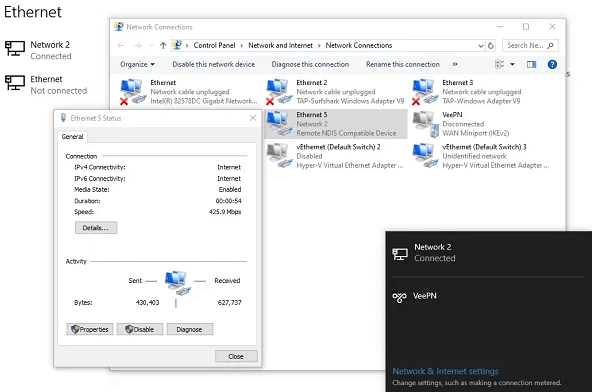Click the Disable button in status dialog
The height and width of the screenshot is (392, 593).
[x=140, y=329]
